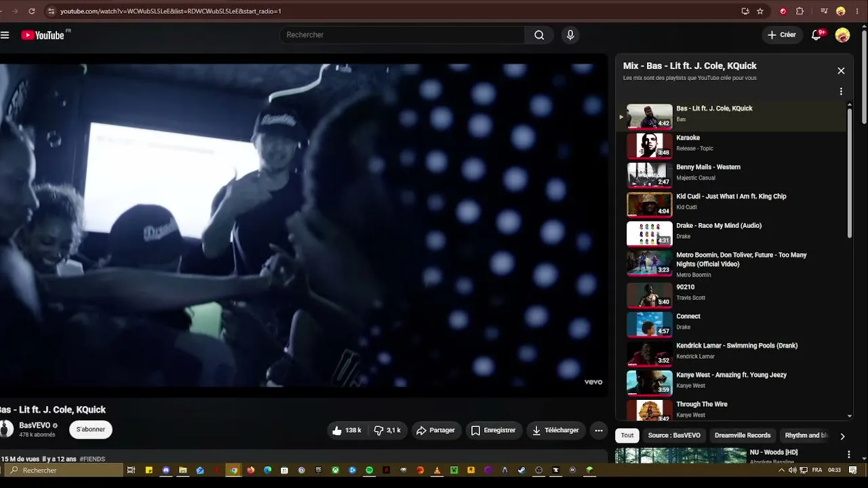
Task: Like the video with thumbs up
Action: click(x=347, y=430)
